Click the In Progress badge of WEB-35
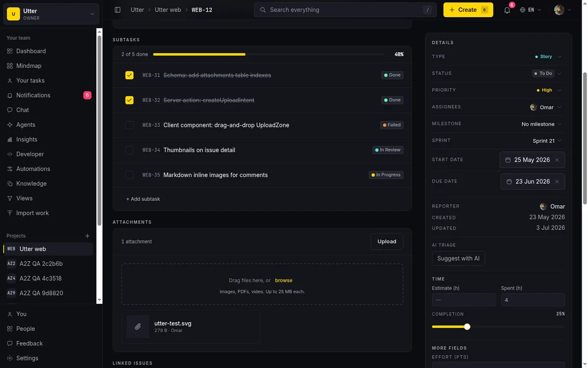 click(x=386, y=175)
